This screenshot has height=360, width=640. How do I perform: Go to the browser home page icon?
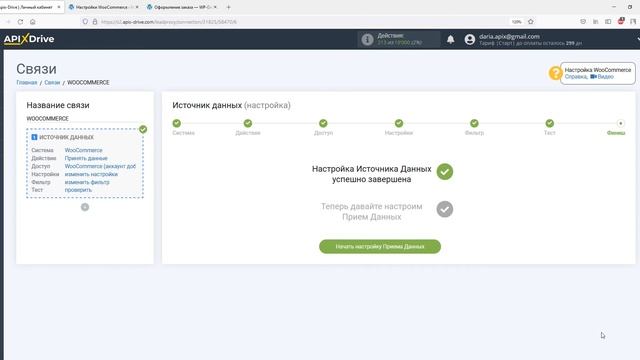tap(33, 22)
